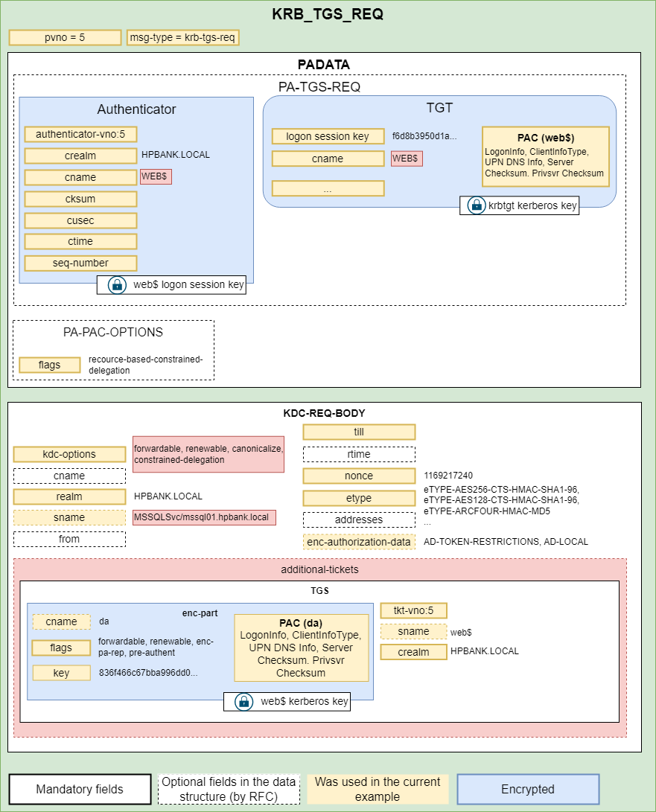Click the Optional fields legend box
The image size is (656, 812).
point(229,789)
